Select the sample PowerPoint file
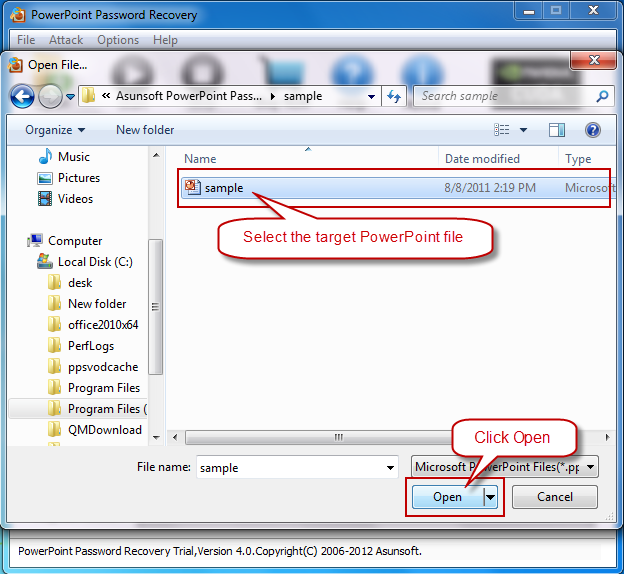The width and height of the screenshot is (624, 574). [x=398, y=188]
